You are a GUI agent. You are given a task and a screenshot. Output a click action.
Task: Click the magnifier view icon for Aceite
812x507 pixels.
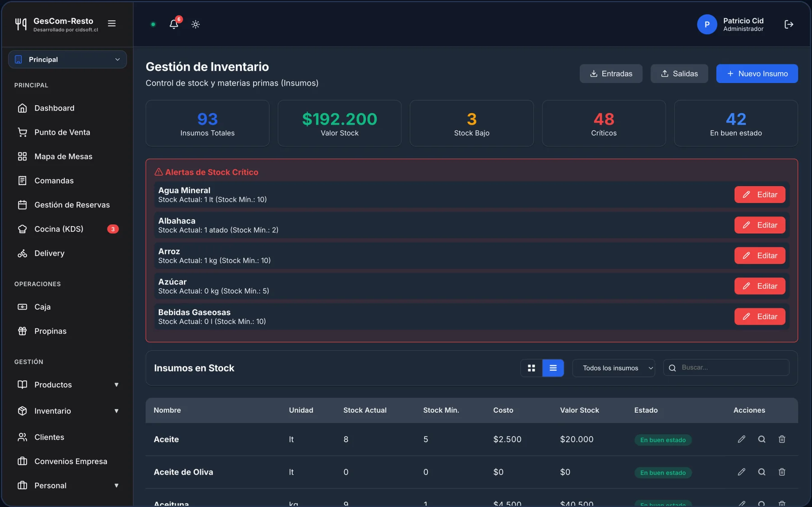761,439
